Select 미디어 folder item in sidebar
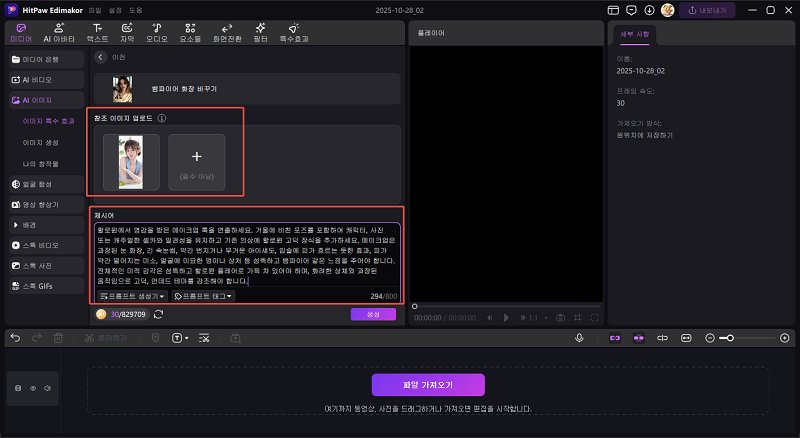The height and width of the screenshot is (438, 800). coord(46,59)
